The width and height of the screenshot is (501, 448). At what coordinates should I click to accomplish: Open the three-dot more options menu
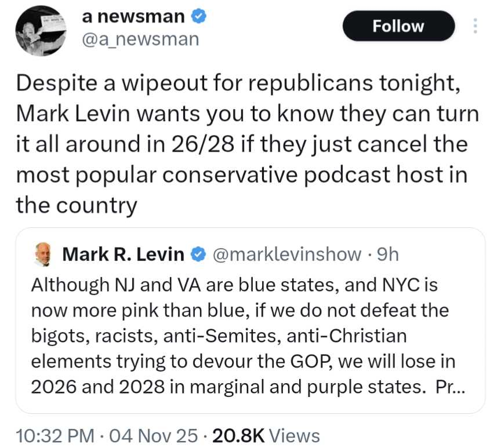(475, 26)
